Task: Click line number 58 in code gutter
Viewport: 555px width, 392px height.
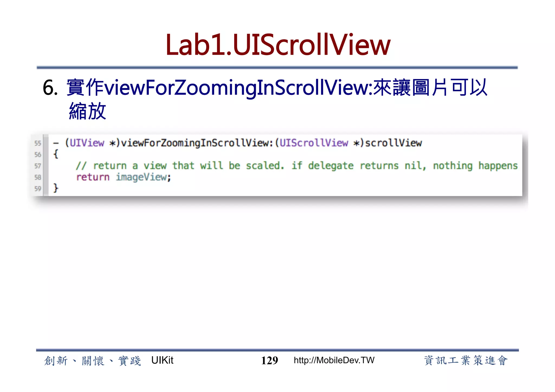Action: 38,177
